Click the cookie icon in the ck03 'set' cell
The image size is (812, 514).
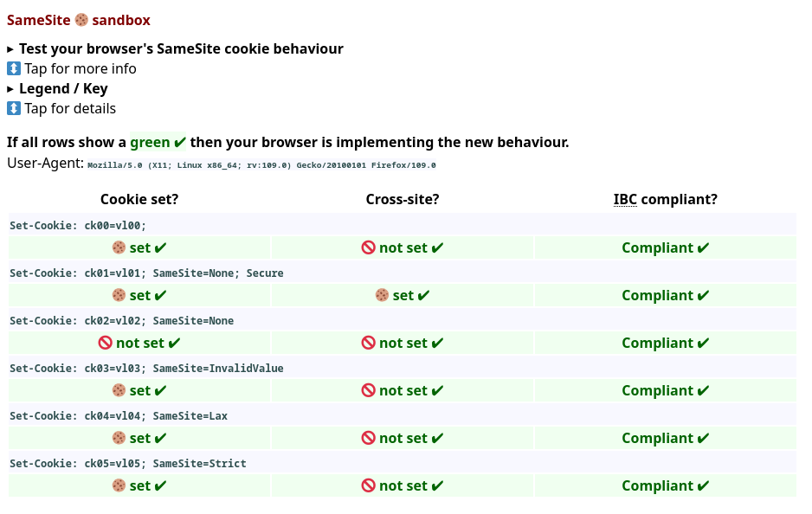tap(119, 389)
